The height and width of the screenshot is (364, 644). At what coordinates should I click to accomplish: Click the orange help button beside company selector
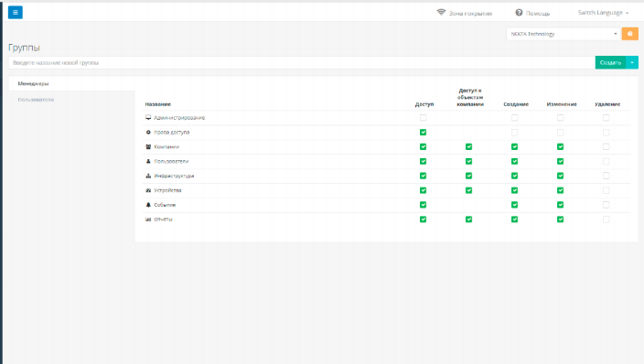pyautogui.click(x=630, y=34)
